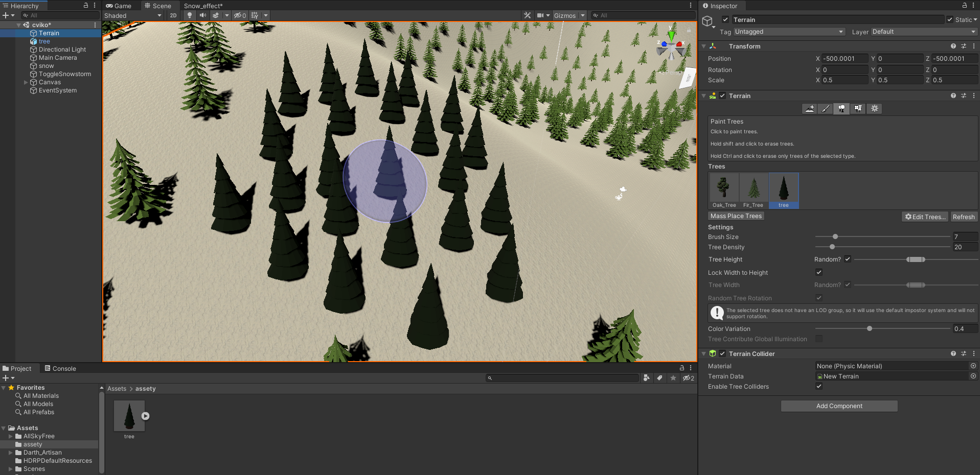Open the Console tab
980x475 pixels.
tap(60, 368)
